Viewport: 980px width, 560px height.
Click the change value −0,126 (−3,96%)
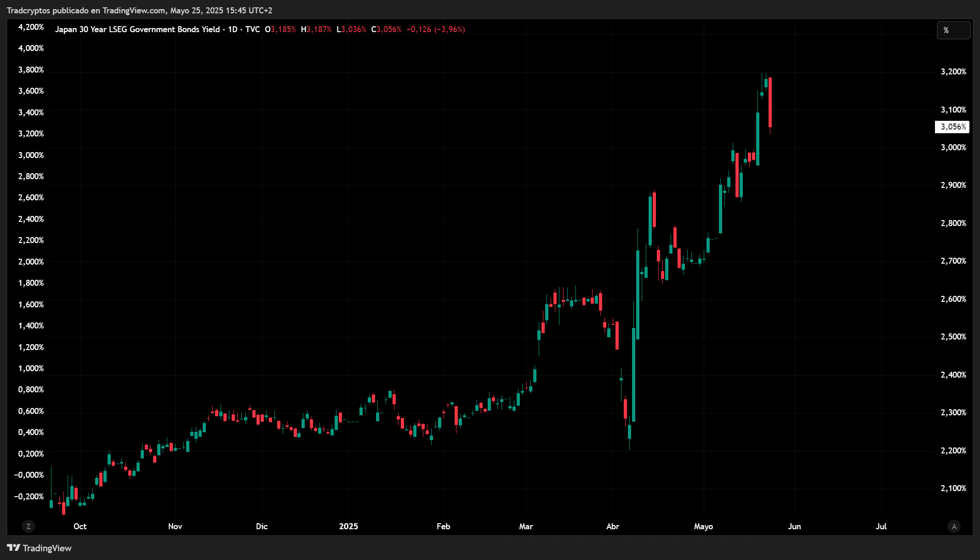436,29
